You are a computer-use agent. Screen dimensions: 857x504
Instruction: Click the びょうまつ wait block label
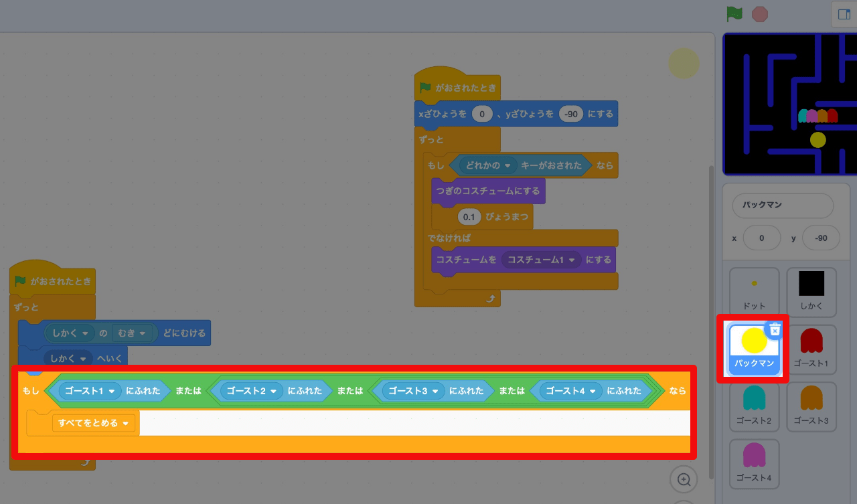pos(507,217)
